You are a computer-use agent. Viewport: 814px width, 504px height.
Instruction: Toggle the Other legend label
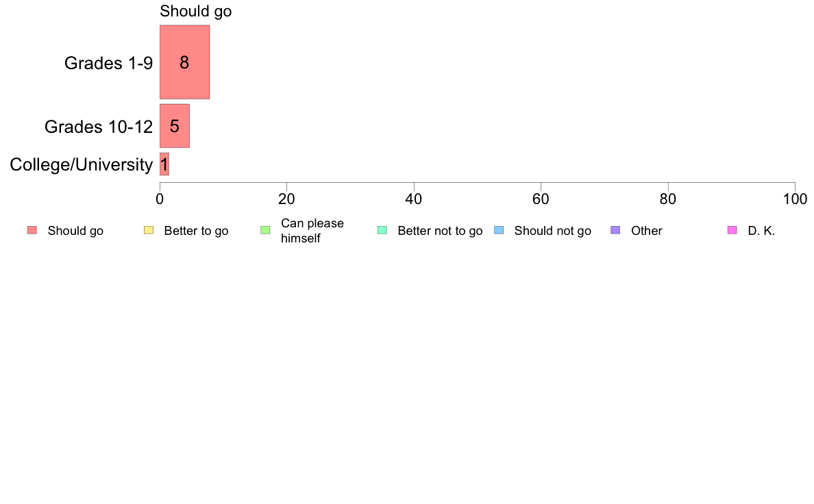tap(646, 231)
